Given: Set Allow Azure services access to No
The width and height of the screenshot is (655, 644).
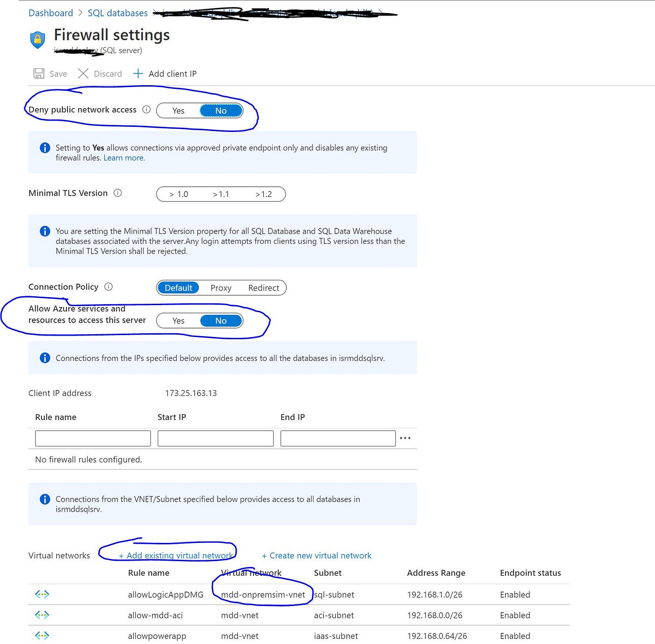Looking at the screenshot, I should pyautogui.click(x=221, y=321).
